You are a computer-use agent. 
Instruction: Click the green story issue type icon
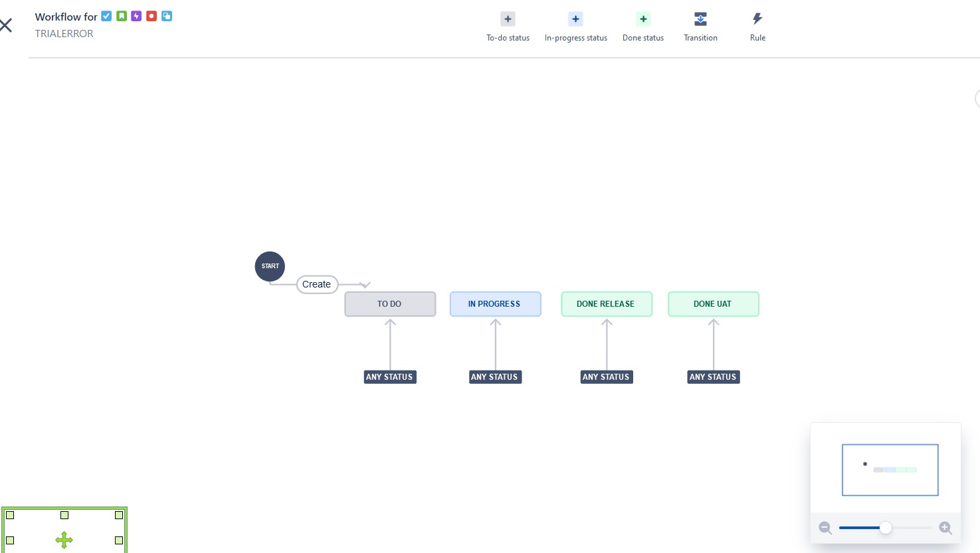[x=122, y=16]
